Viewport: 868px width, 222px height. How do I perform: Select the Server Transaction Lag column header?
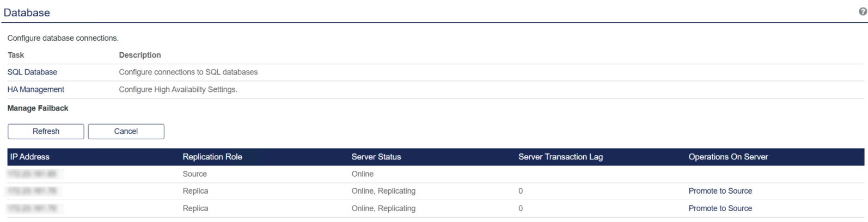tap(560, 157)
